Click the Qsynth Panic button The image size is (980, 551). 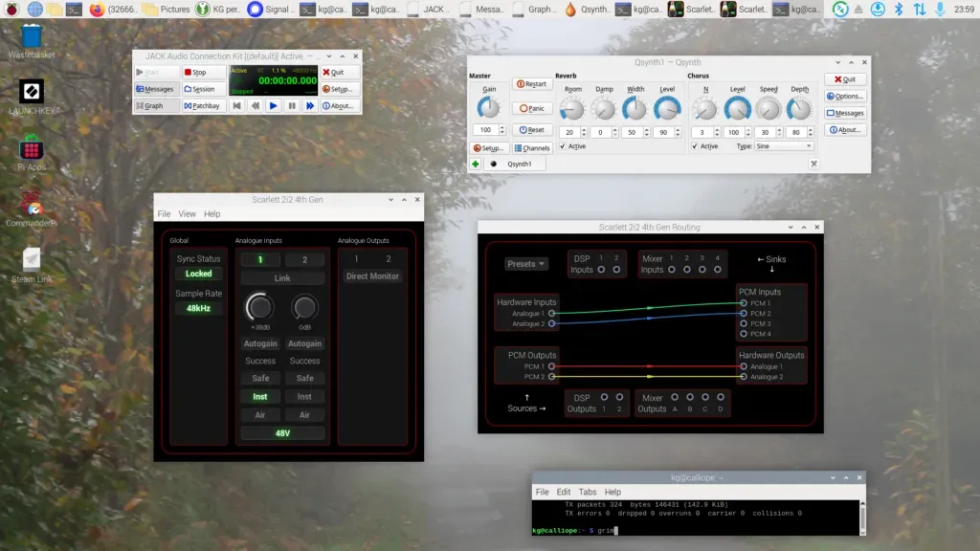click(532, 108)
